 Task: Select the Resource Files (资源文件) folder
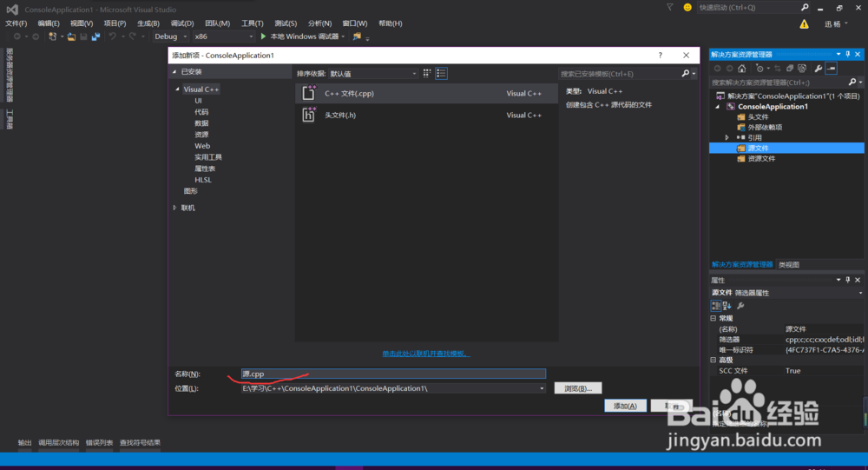pos(762,158)
